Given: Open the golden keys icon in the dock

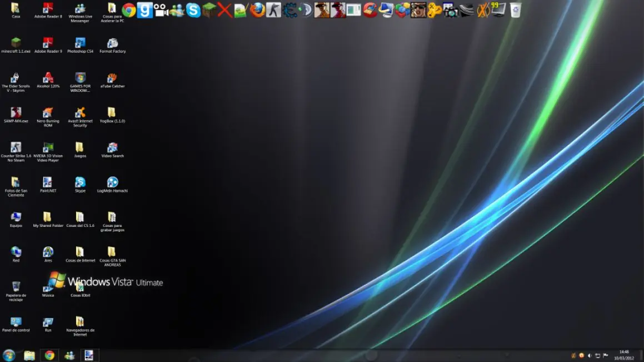Looking at the screenshot, I should tap(435, 10).
